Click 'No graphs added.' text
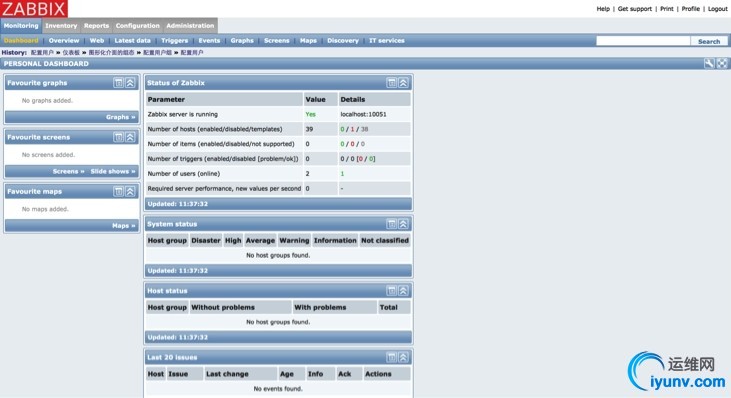 pyautogui.click(x=47, y=101)
